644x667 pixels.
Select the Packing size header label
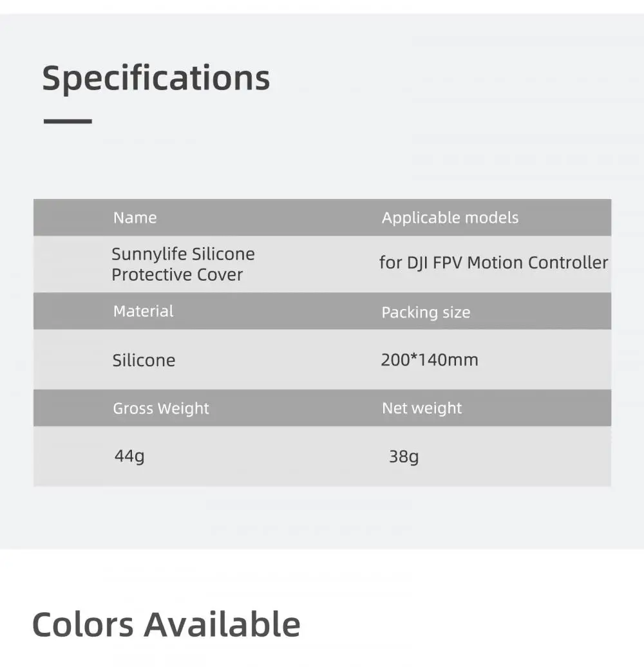426,312
